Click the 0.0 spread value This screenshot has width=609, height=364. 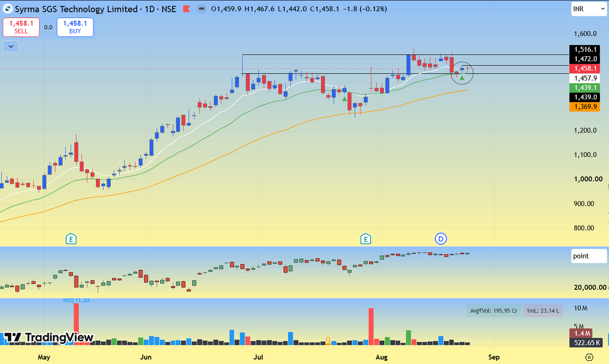point(48,27)
